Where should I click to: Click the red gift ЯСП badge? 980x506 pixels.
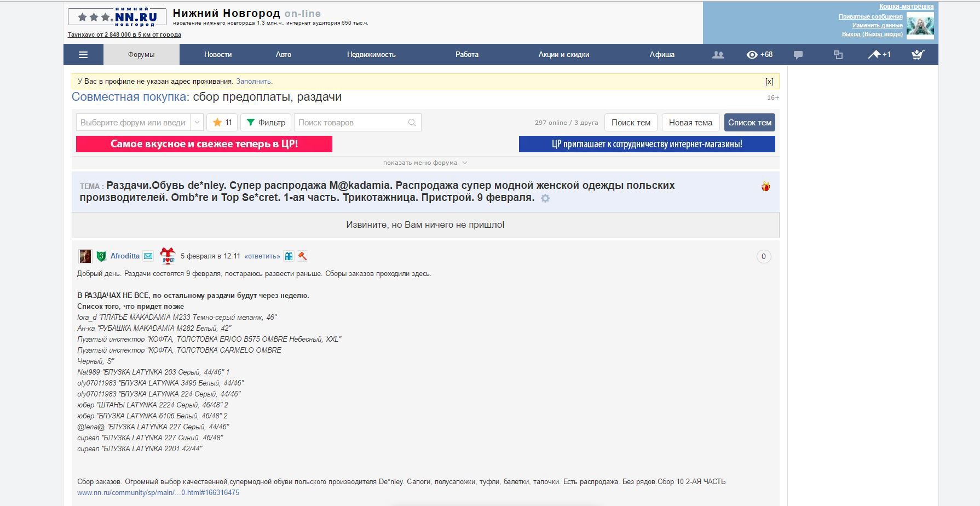click(167, 256)
